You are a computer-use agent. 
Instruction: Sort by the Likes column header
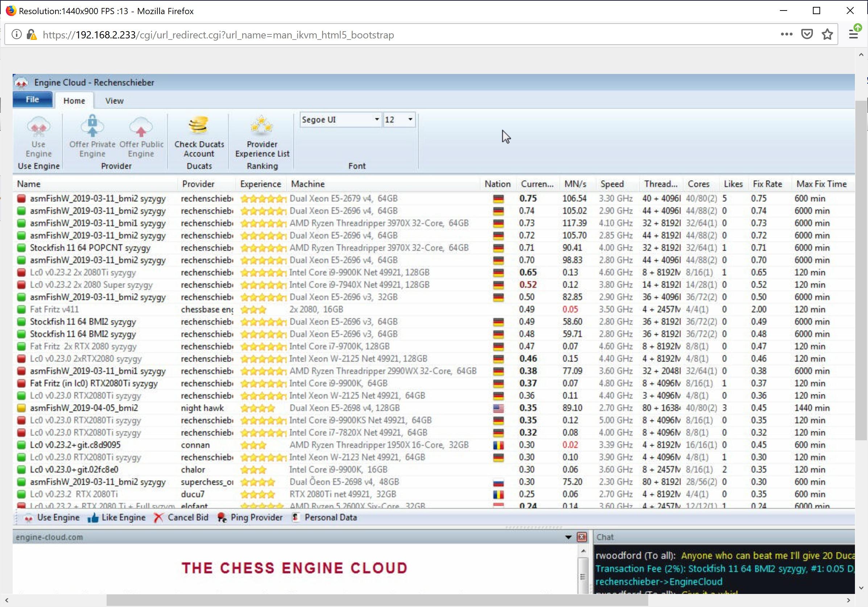coord(733,184)
